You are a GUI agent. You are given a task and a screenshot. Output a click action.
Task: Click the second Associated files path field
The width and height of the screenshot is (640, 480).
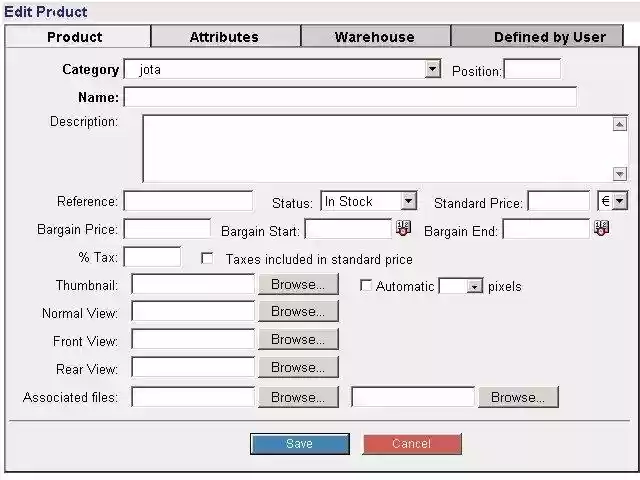click(413, 397)
